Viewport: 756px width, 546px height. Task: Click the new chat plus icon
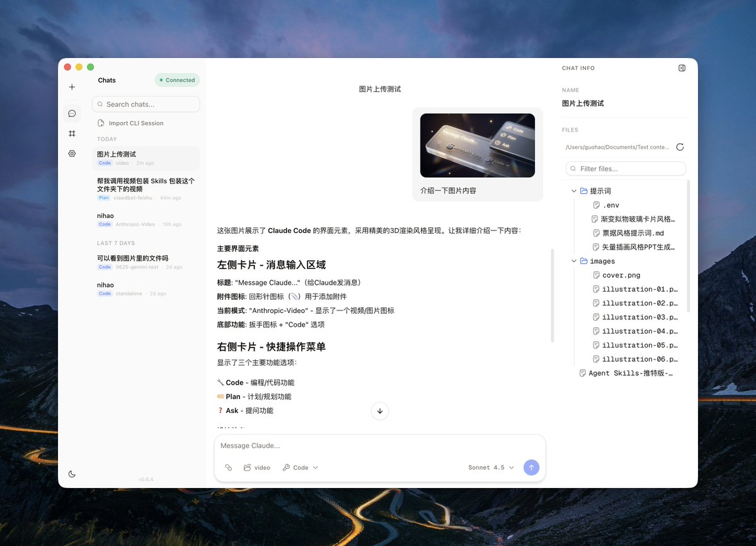pos(72,87)
